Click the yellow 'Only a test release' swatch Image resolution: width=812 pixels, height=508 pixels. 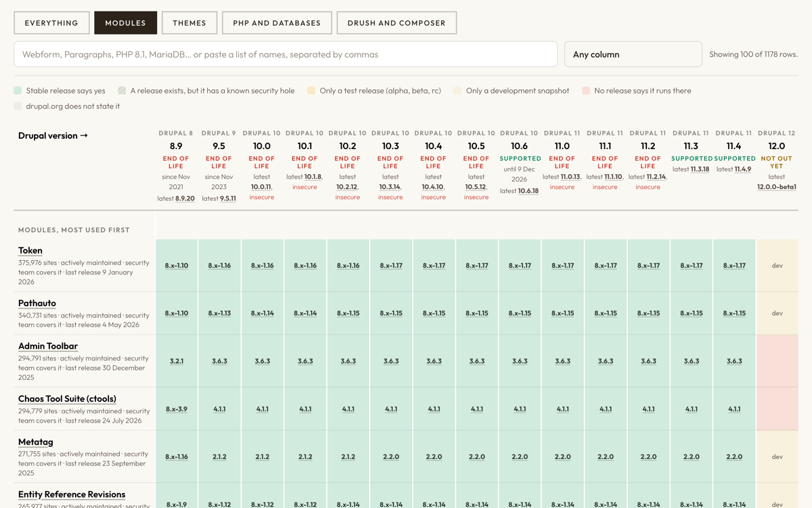tap(311, 91)
